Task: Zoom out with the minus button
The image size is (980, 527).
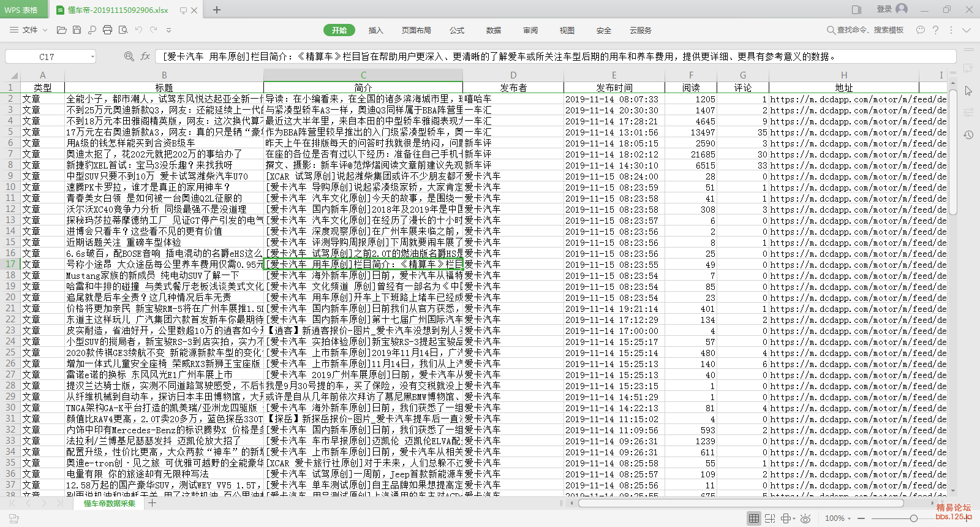Action: click(862, 518)
